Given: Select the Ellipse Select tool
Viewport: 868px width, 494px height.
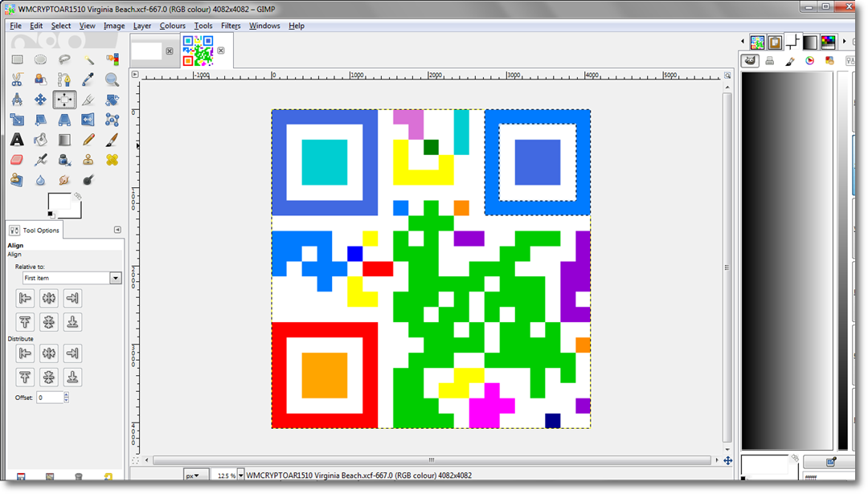Looking at the screenshot, I should 40,59.
